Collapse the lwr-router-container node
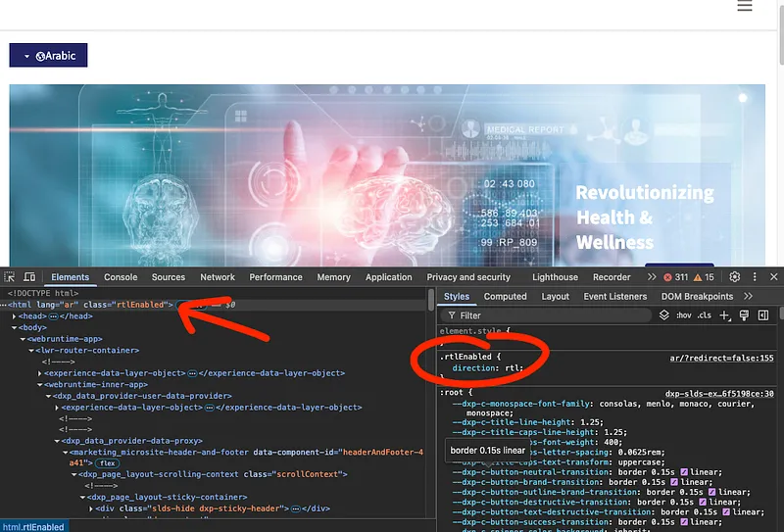784x532 pixels. point(31,351)
